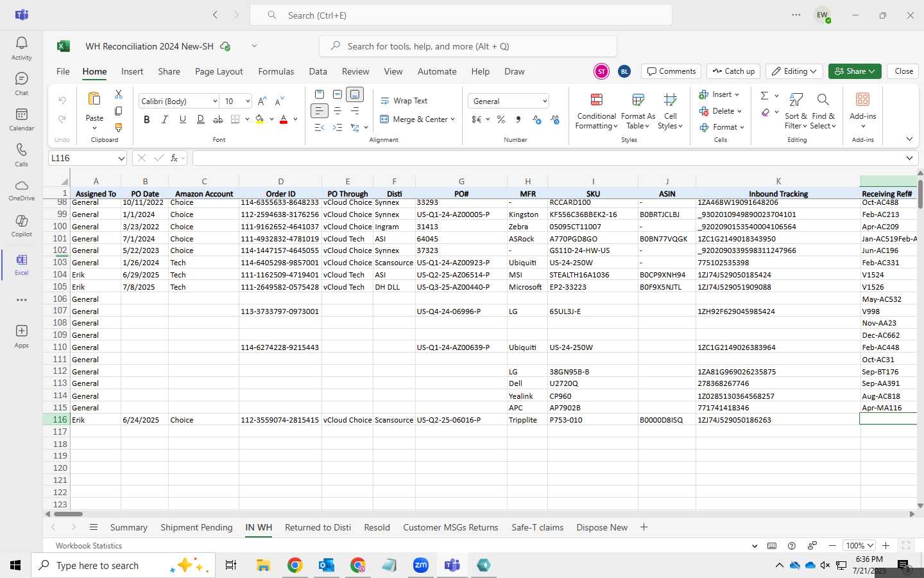Click the Teams search box
924x578 pixels.
(461, 15)
